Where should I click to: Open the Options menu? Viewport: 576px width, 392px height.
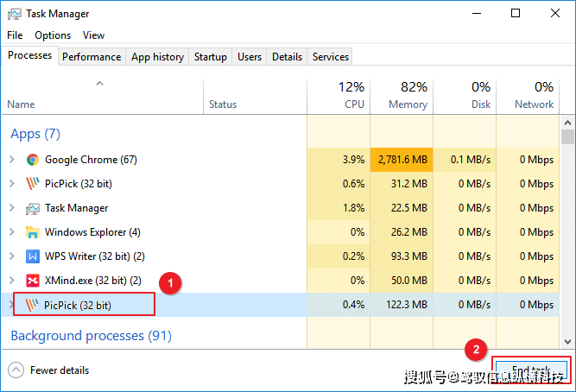(x=53, y=35)
